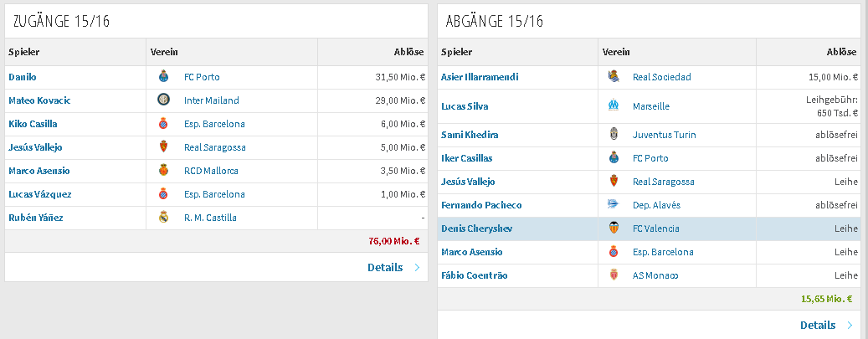Click the Real Saragossa crest in Zugänge table
868x339 pixels.
(x=162, y=147)
